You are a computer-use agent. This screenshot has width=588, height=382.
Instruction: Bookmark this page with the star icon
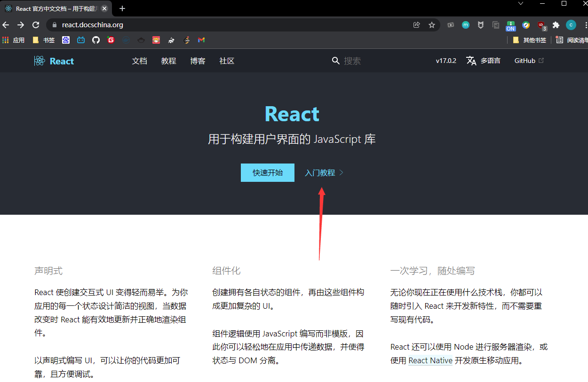click(x=432, y=25)
